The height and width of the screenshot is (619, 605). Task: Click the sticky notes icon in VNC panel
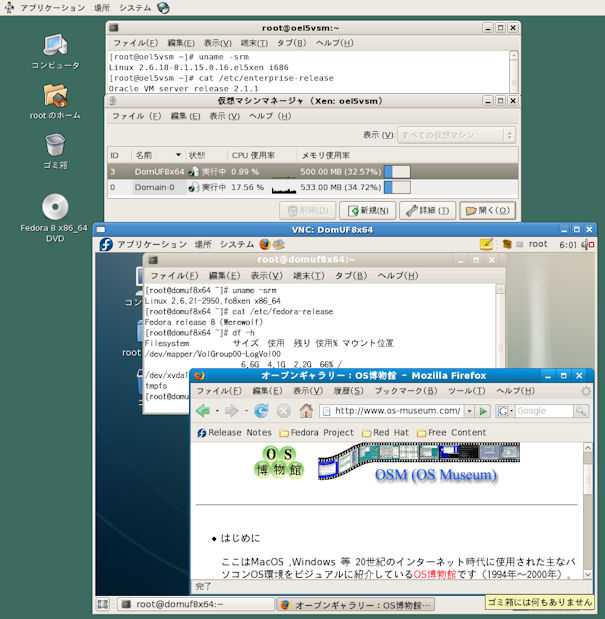[486, 244]
